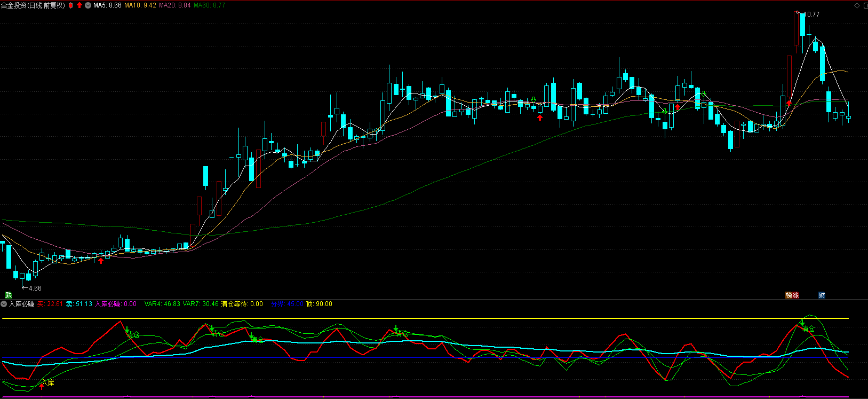
Task: Select the MA20: 8.84 legend label
Action: click(175, 5)
